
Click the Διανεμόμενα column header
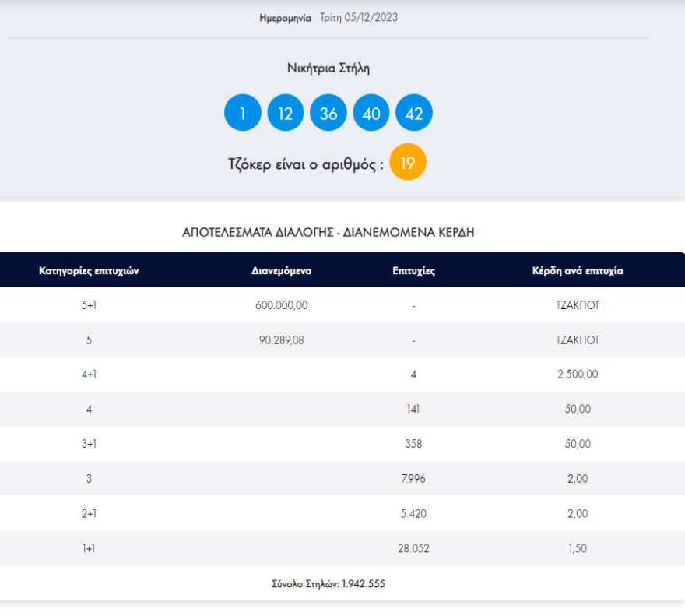point(282,271)
